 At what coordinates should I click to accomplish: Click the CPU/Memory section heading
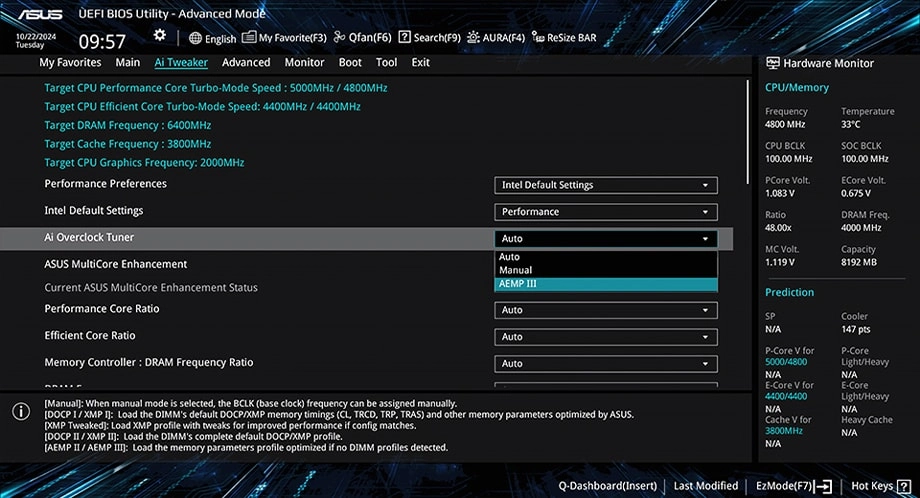pos(797,87)
